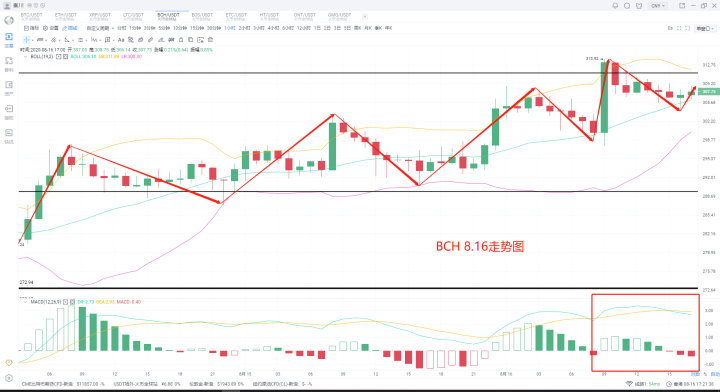
Task: Select the 2-hour timeframe button
Action: point(244,28)
